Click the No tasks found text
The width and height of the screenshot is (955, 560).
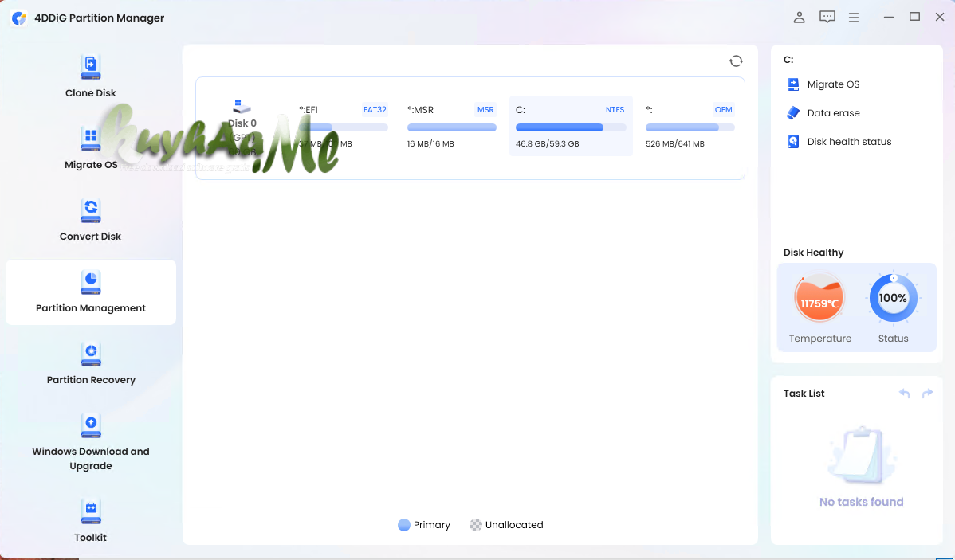pyautogui.click(x=861, y=502)
